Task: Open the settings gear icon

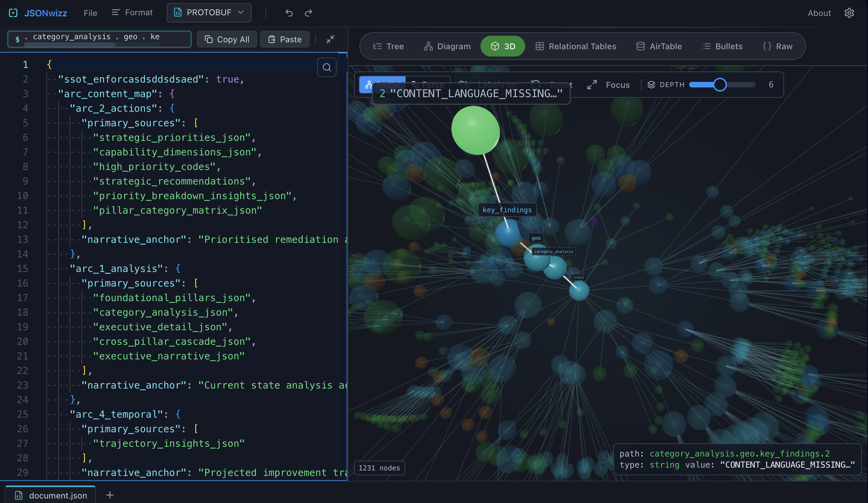Action: click(x=849, y=13)
